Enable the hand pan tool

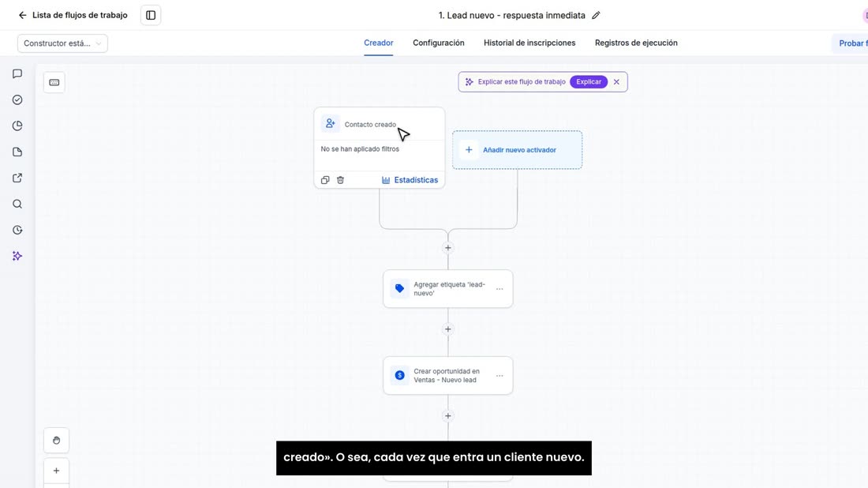point(56,441)
